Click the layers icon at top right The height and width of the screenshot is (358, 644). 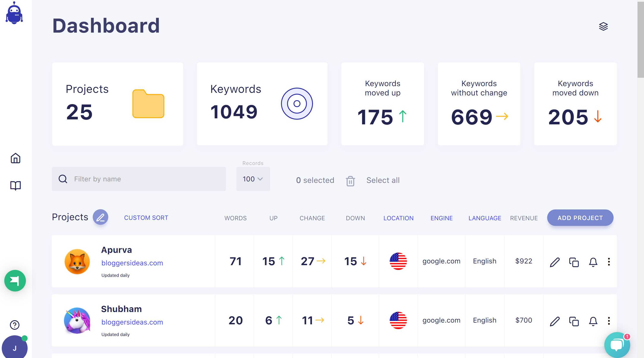603,26
